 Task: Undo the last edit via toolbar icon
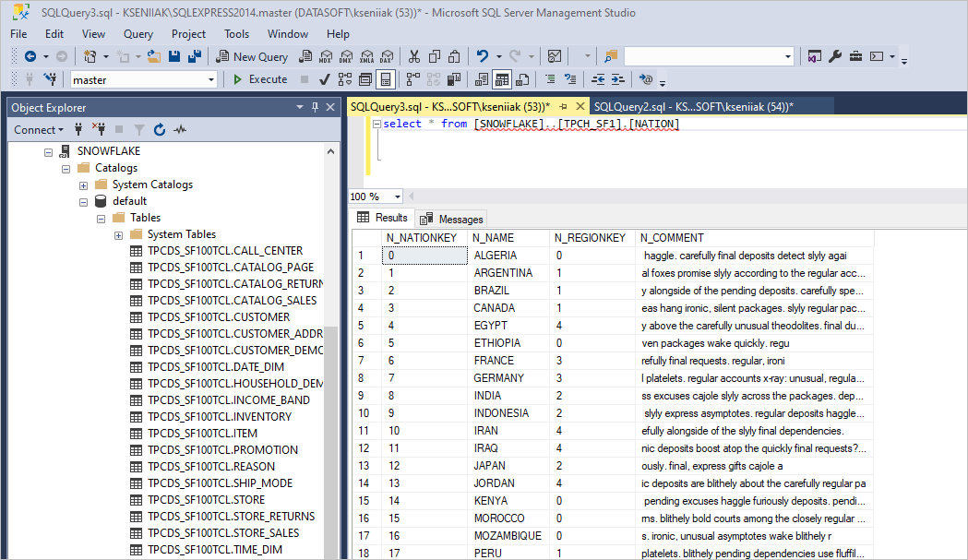click(484, 56)
